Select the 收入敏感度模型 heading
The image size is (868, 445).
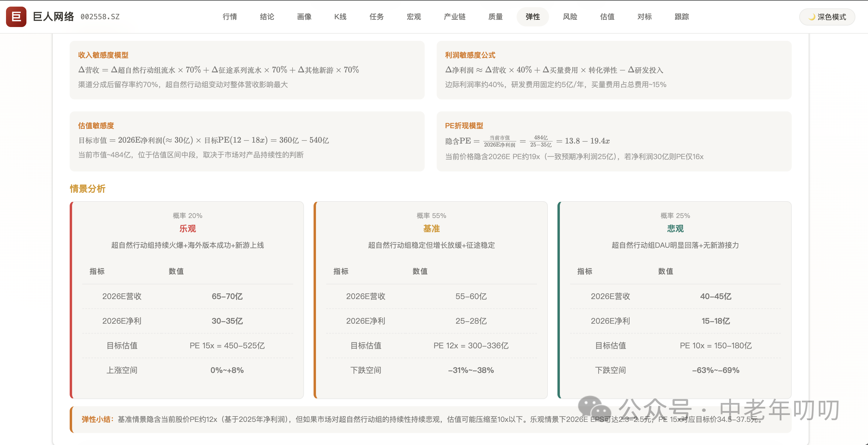pos(103,55)
